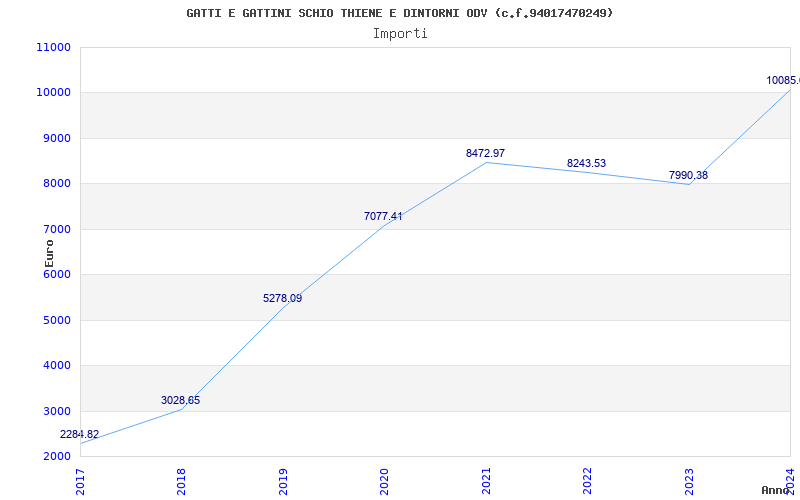Click the "Anno" x-axis title
Viewport: 800px width, 500px height.
tap(776, 490)
